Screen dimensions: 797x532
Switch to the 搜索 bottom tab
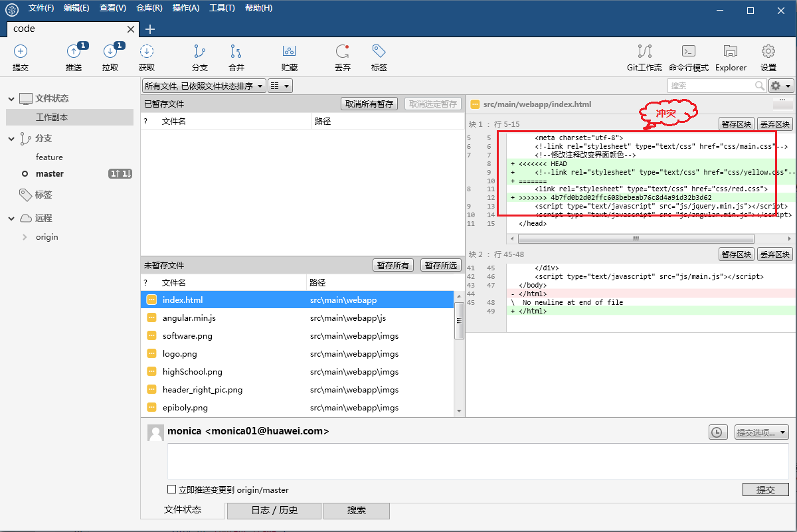click(x=357, y=511)
